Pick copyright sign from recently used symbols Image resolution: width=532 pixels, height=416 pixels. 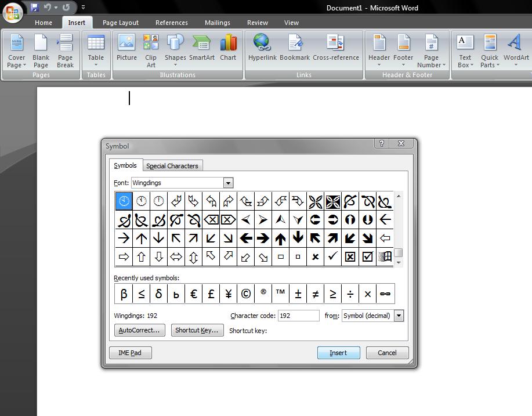point(245,294)
